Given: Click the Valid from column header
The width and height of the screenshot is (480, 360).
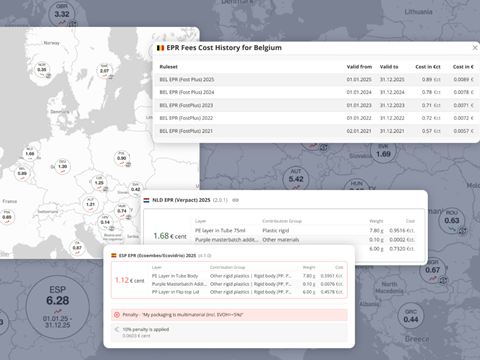Looking at the screenshot, I should click(x=359, y=67).
